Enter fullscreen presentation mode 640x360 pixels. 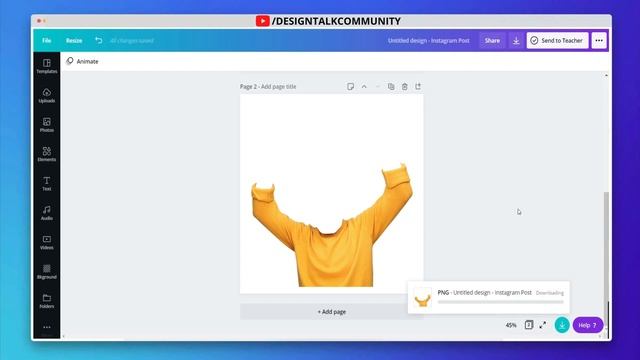[542, 325]
